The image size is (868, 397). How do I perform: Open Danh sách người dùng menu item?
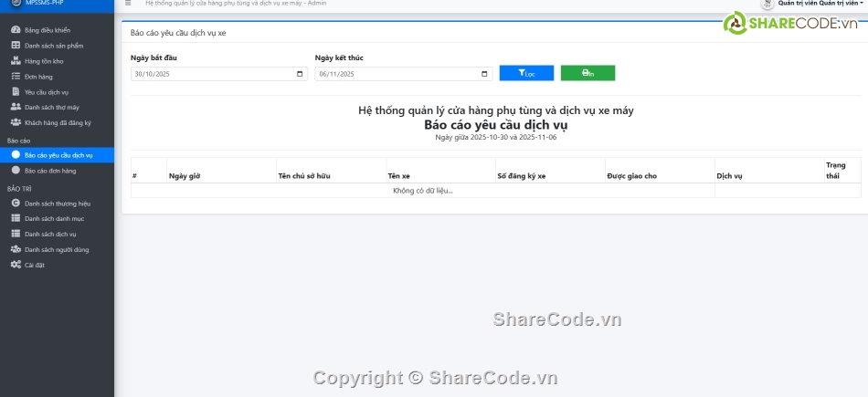[57, 249]
